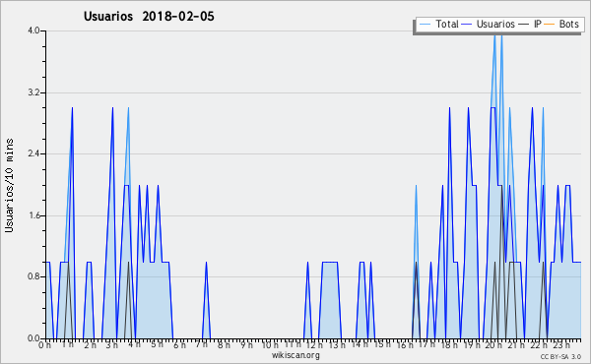Click the y-axis value '4.0'
This screenshot has height=364, width=591.
tap(33, 30)
